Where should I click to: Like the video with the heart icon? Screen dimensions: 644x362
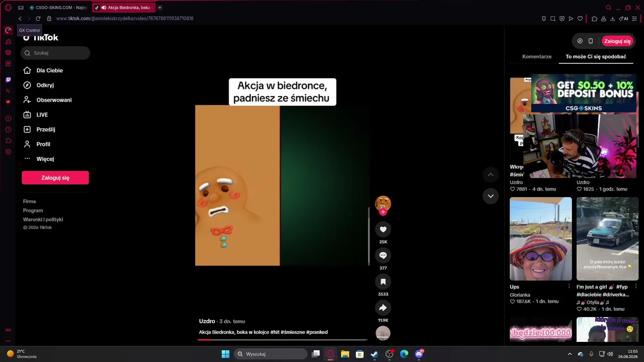pos(383,229)
